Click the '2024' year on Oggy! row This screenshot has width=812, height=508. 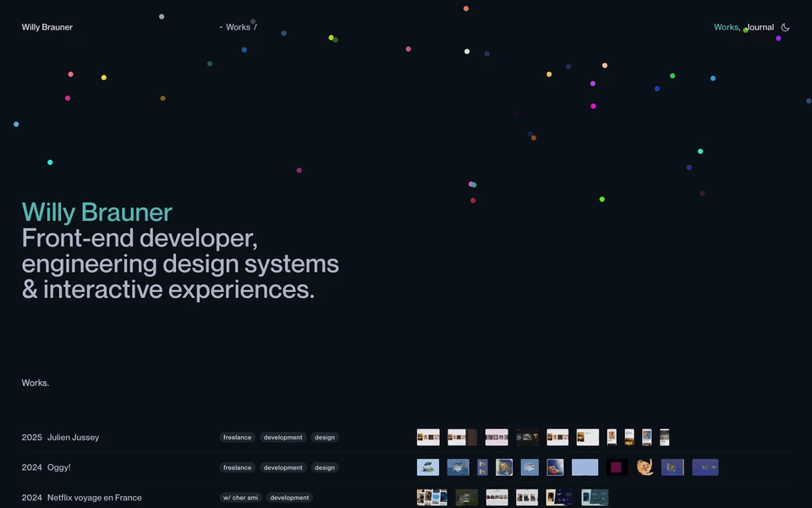coord(31,467)
